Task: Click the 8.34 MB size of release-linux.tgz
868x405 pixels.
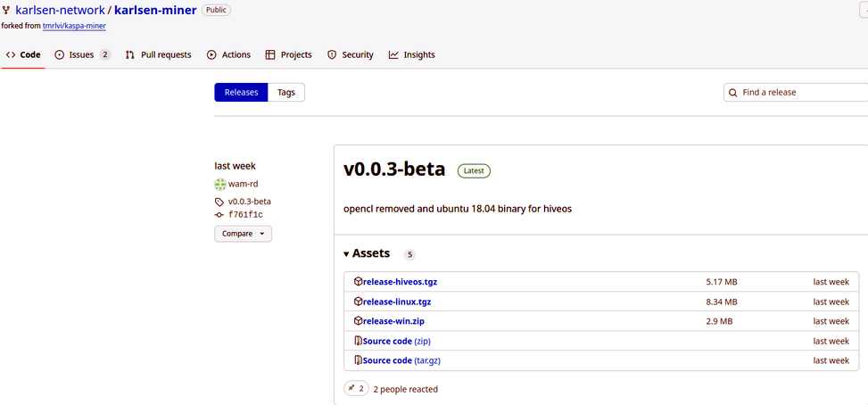Action: [x=722, y=302]
